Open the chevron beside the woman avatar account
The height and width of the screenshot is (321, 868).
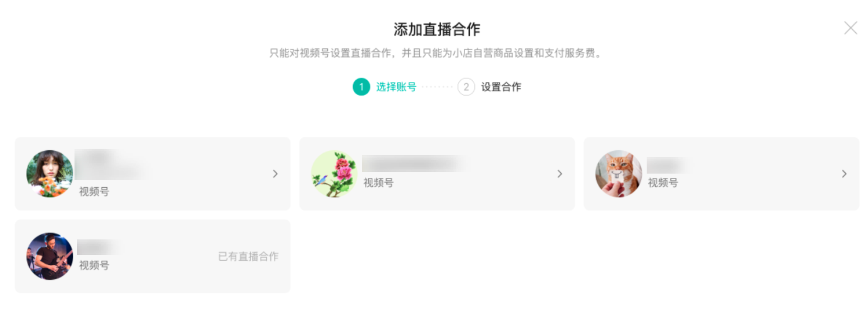(x=275, y=174)
